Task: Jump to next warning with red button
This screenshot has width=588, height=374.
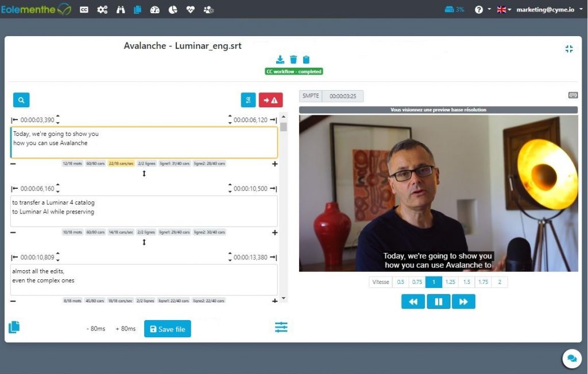Action: (270, 100)
